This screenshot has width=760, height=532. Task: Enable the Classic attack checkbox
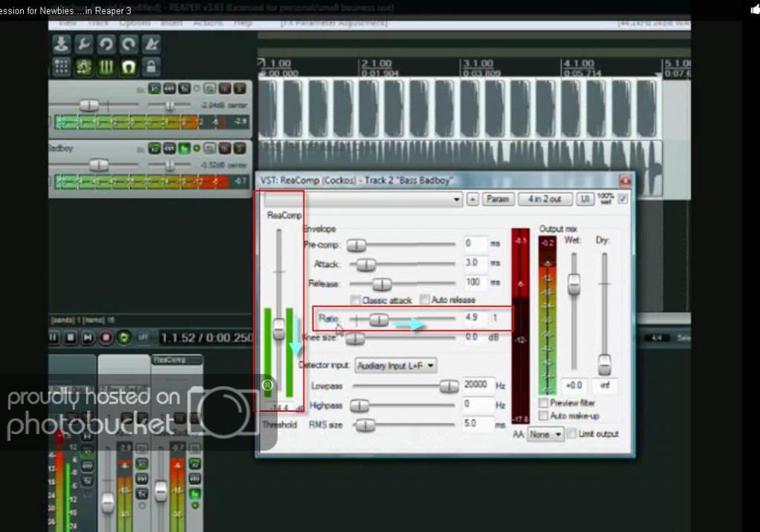point(356,301)
